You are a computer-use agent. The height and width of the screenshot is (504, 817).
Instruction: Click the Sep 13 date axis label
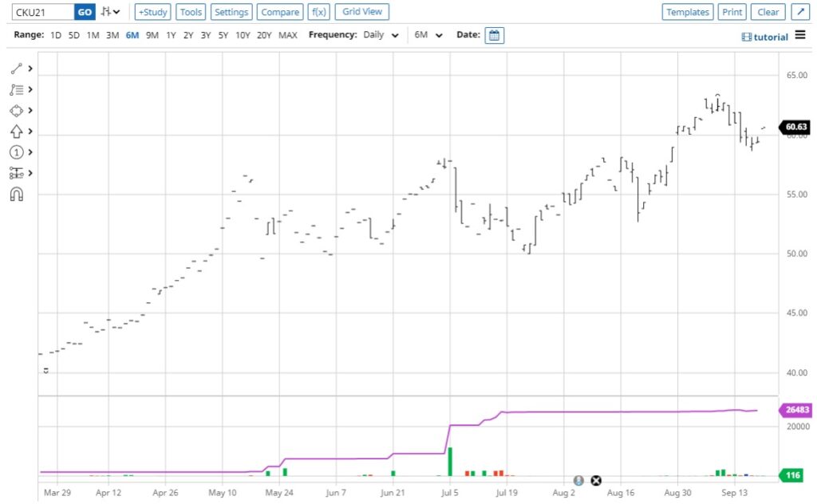734,492
